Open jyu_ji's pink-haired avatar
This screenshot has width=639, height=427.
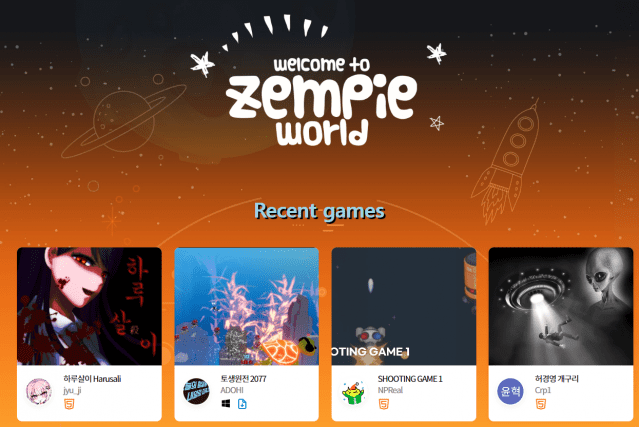[x=39, y=391]
